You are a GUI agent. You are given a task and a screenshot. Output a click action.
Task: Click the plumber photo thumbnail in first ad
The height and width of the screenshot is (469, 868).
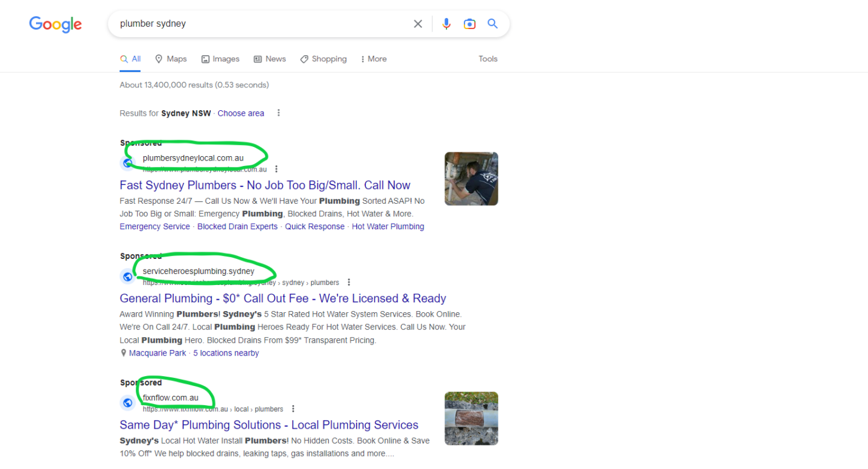471,178
